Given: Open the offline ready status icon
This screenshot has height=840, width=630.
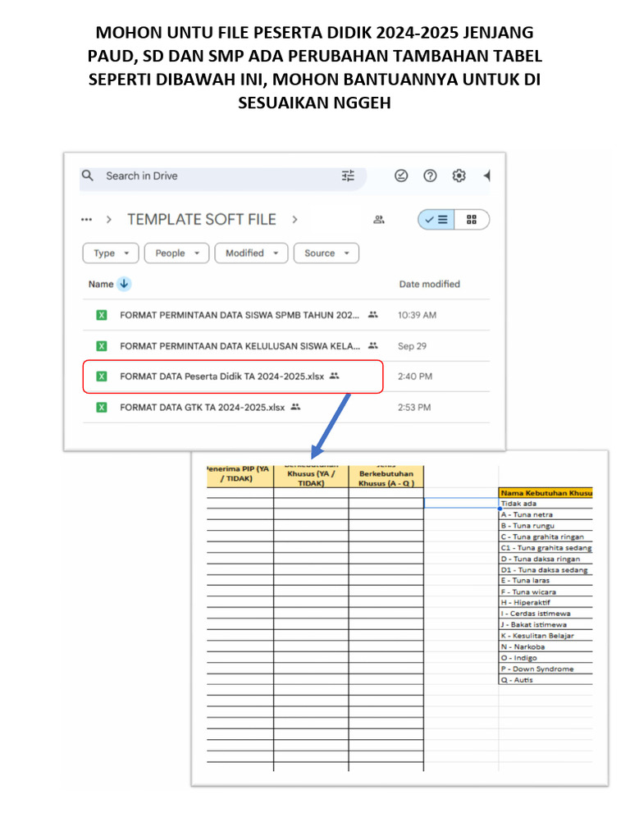Looking at the screenshot, I should [x=401, y=176].
